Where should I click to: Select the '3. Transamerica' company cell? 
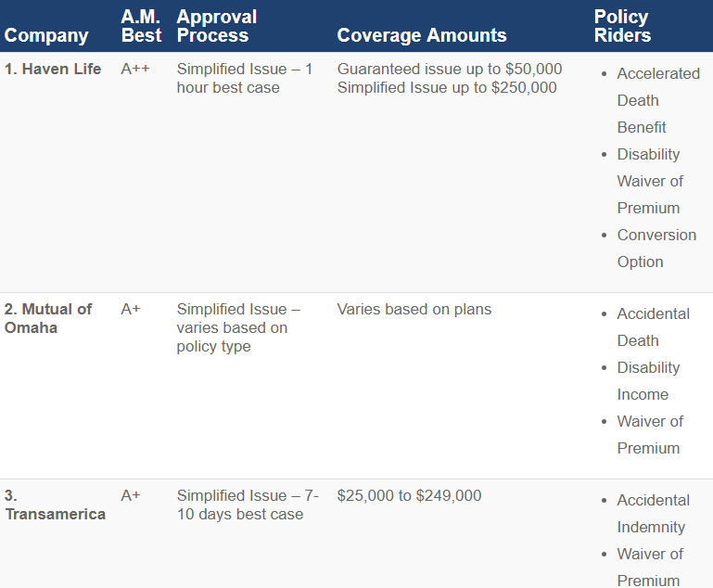(x=55, y=505)
